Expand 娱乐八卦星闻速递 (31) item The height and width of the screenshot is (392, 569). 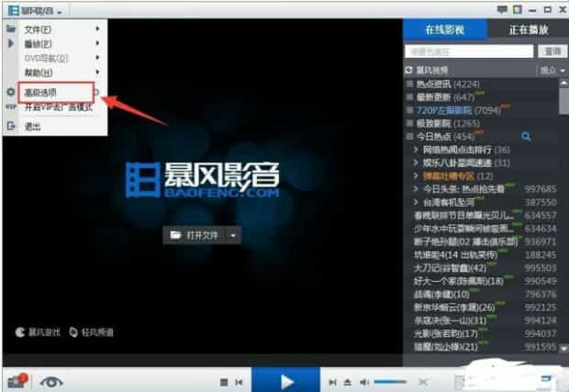pyautogui.click(x=416, y=162)
